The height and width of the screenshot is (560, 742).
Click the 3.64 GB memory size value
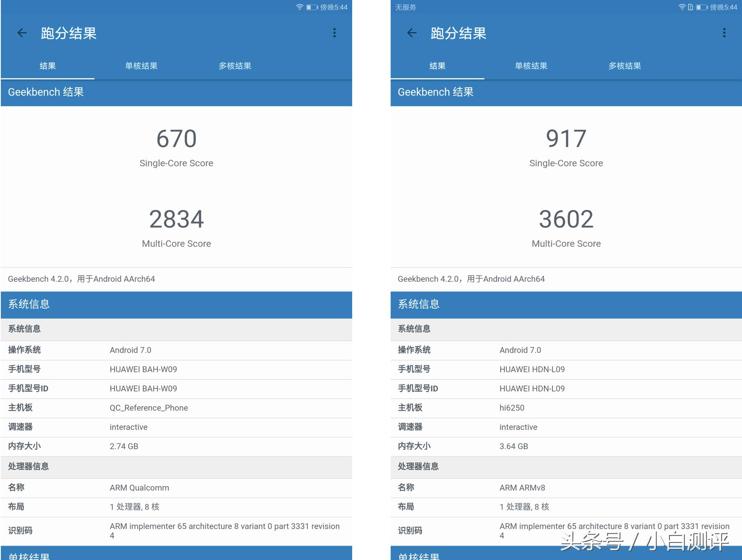(x=514, y=446)
